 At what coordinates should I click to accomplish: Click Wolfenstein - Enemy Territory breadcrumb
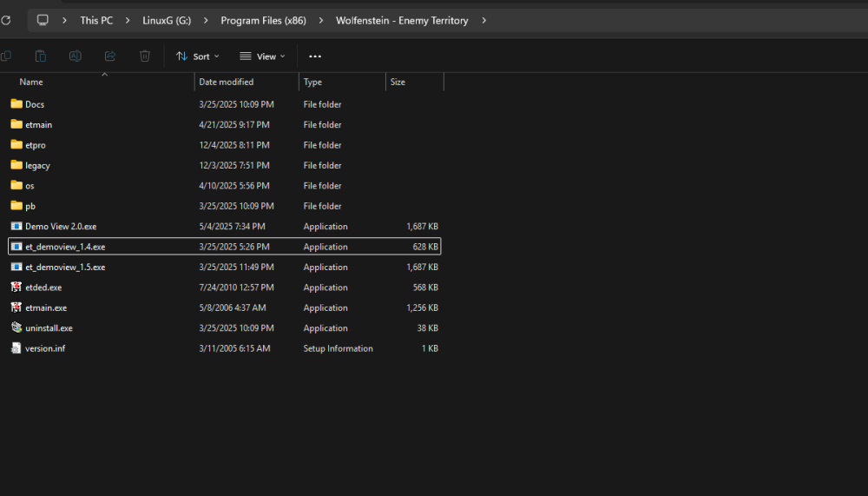402,21
